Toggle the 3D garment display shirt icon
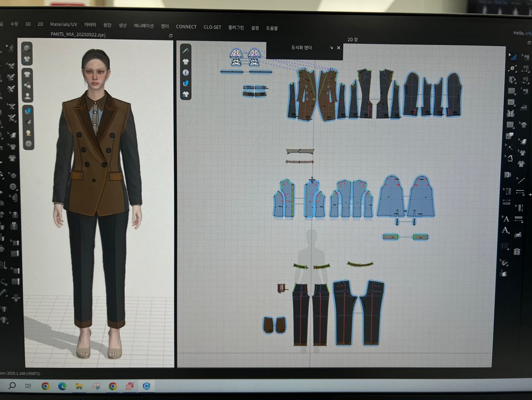The height and width of the screenshot is (400, 532). click(27, 74)
